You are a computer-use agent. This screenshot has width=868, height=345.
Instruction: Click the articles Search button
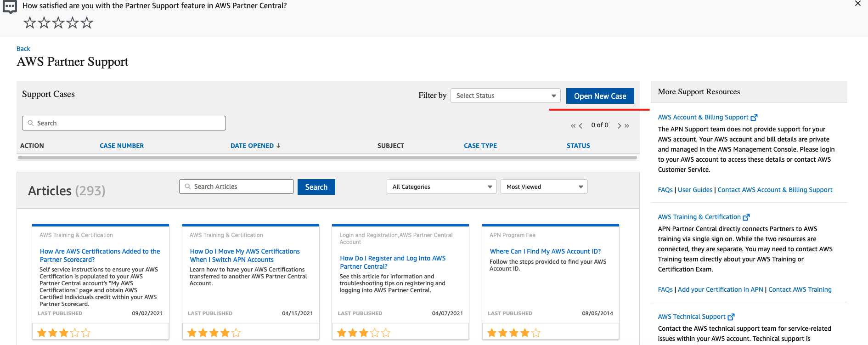pos(316,187)
